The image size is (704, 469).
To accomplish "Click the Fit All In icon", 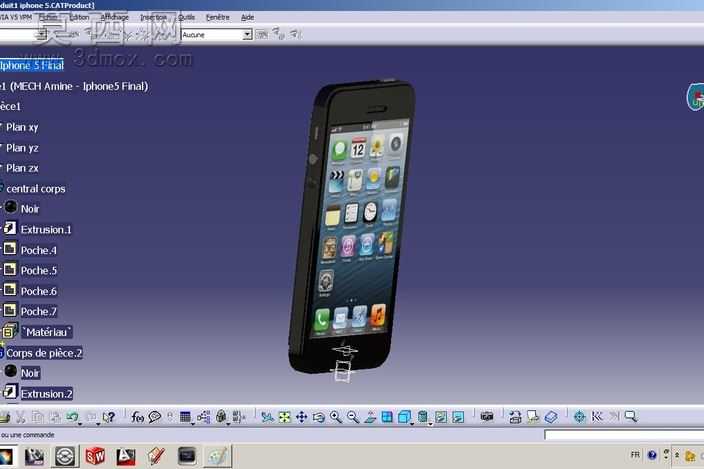I will tap(284, 417).
